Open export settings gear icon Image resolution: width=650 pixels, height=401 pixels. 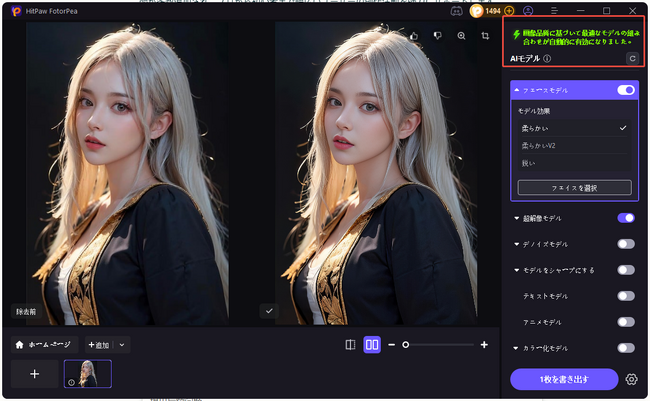[631, 379]
